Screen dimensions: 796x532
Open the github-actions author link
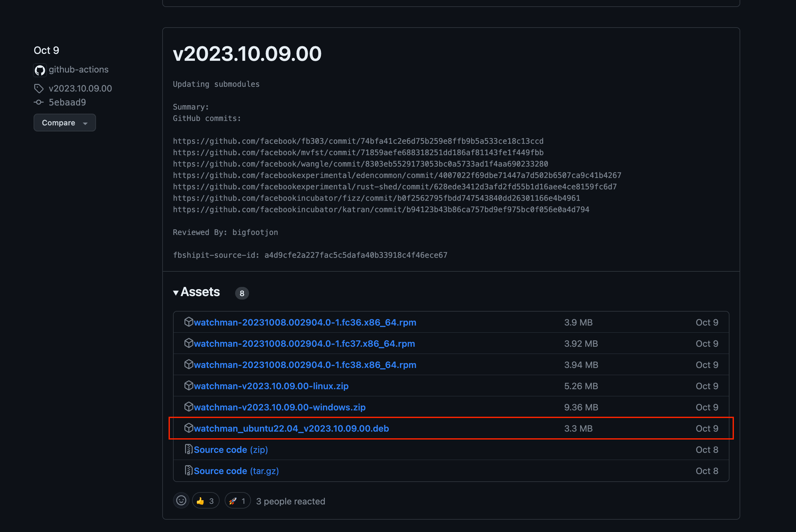tap(78, 70)
